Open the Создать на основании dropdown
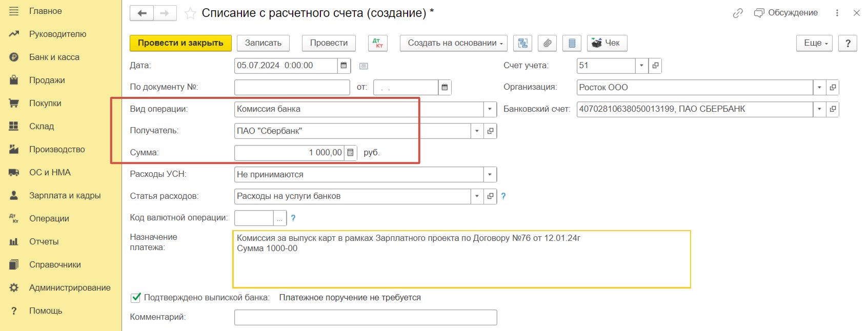This screenshot has width=868, height=331. pyautogui.click(x=453, y=43)
